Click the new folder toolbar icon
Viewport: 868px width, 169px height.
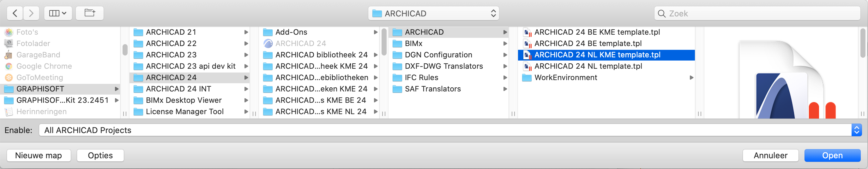click(x=90, y=13)
